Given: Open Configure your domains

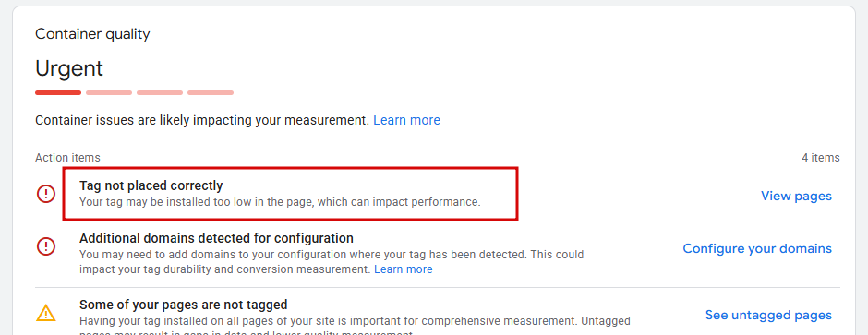Looking at the screenshot, I should (x=757, y=248).
